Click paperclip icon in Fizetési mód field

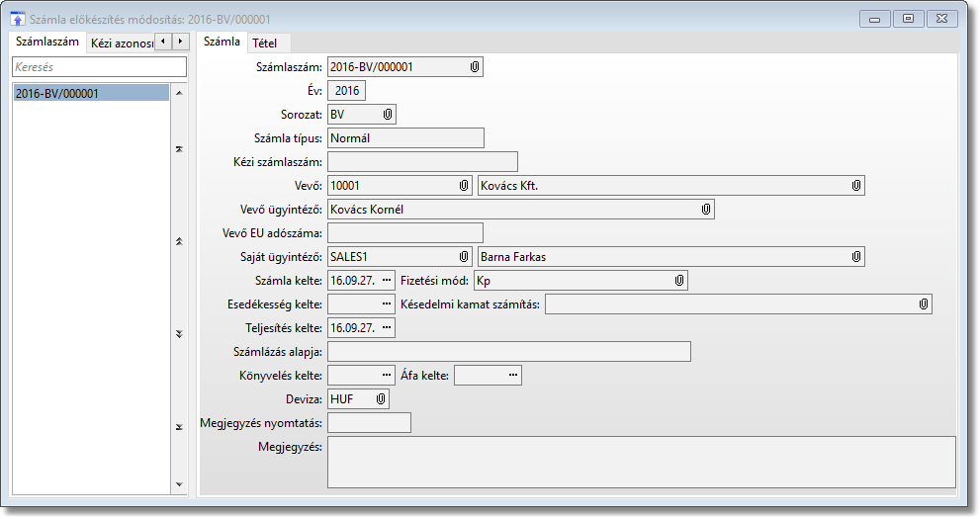(678, 281)
